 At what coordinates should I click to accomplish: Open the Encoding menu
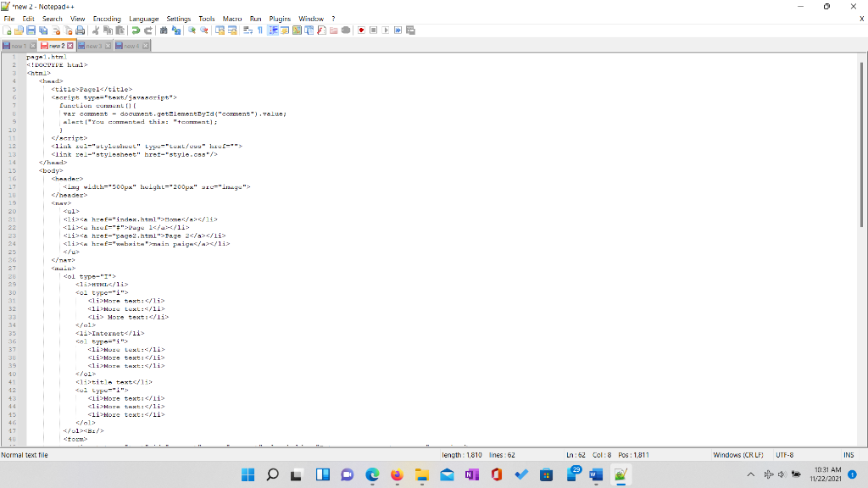click(x=106, y=18)
